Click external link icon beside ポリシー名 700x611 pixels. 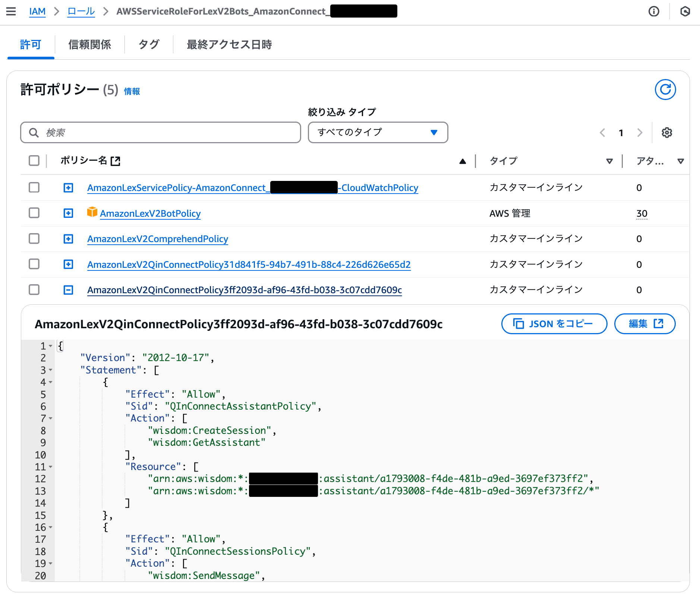[116, 161]
